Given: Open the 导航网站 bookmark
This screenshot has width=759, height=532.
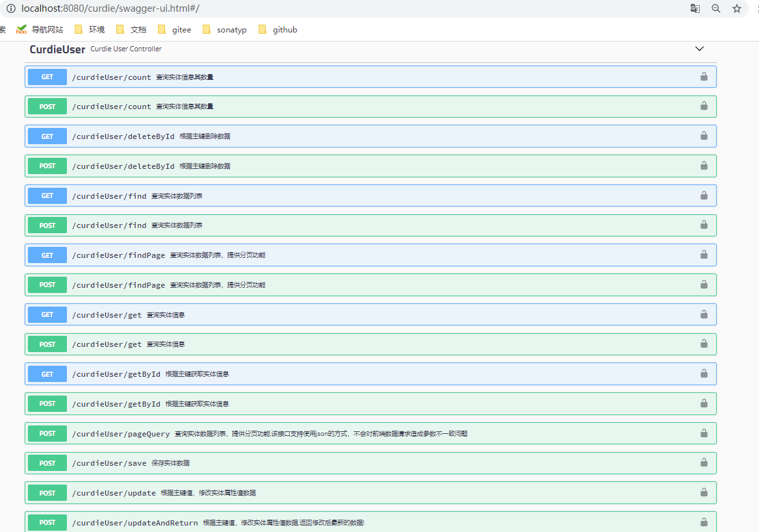Looking at the screenshot, I should pyautogui.click(x=40, y=29).
